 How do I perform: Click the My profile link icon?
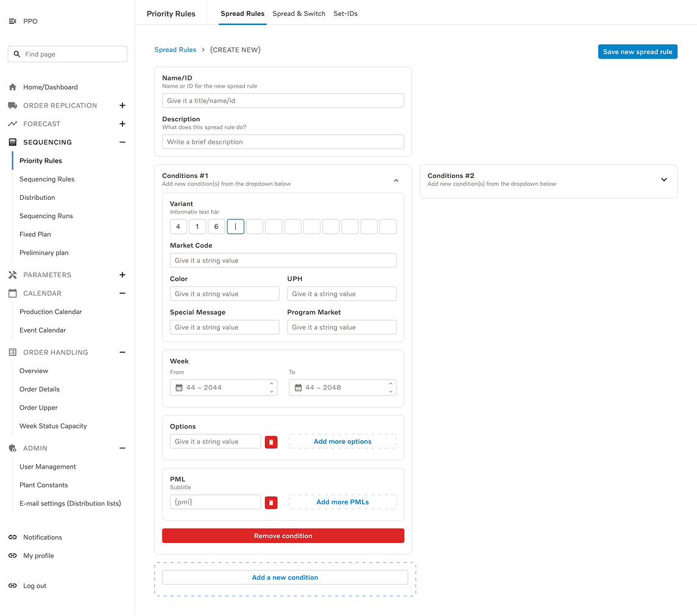(x=12, y=556)
